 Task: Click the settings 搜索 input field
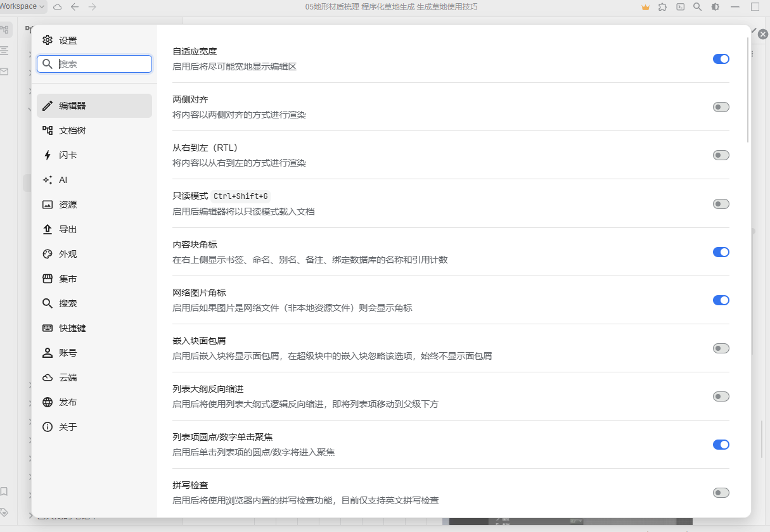[101, 64]
